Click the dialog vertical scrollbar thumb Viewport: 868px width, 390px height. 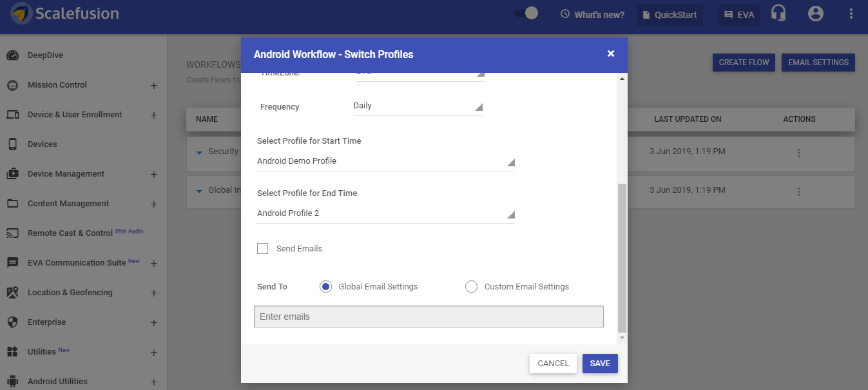(x=622, y=257)
